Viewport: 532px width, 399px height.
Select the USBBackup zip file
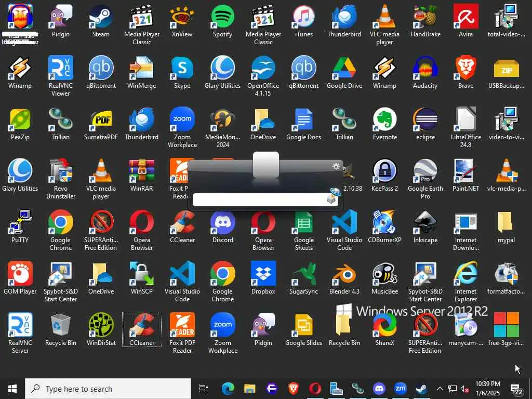(506, 73)
